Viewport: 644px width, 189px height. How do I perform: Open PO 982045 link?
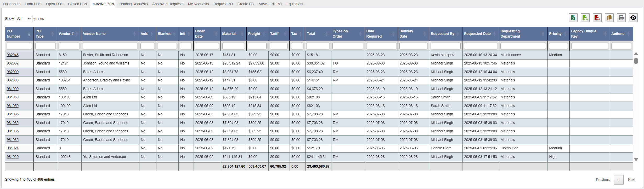tap(13, 55)
